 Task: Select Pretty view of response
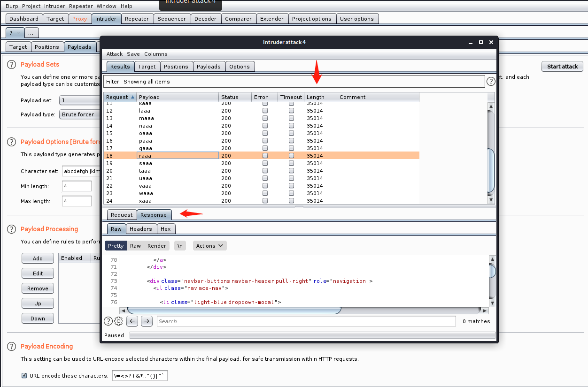pos(116,246)
